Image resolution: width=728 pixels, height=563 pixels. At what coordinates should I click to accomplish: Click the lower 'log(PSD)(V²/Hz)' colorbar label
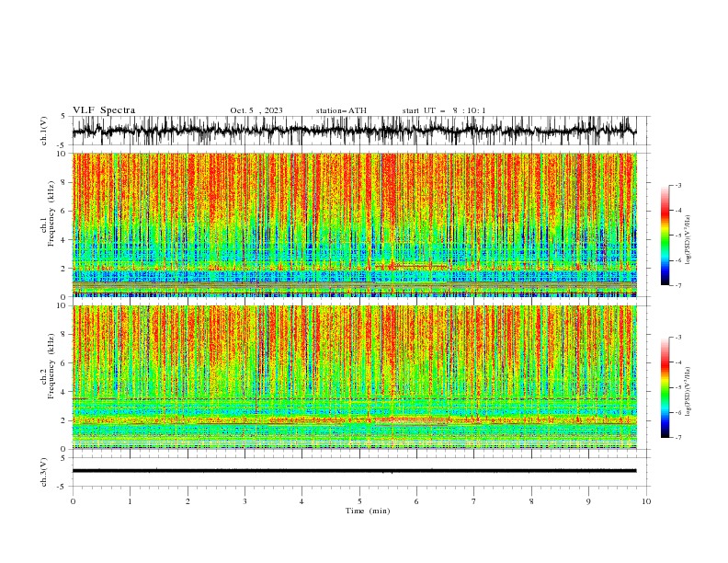tap(688, 392)
